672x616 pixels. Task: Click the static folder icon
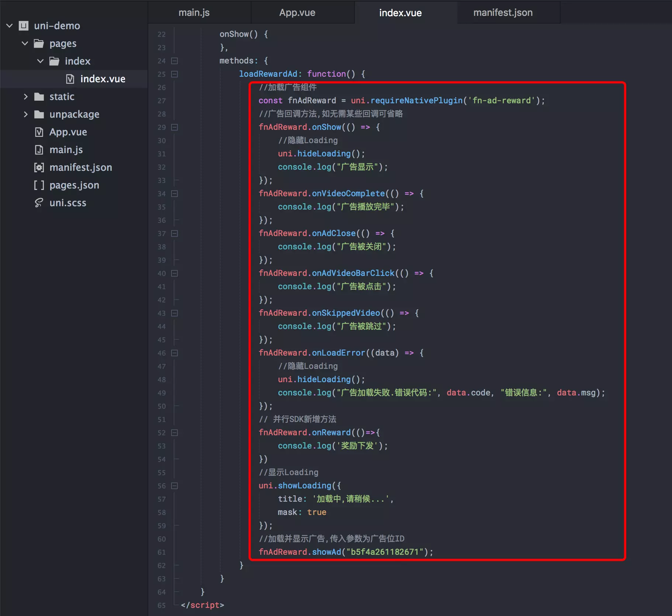39,97
